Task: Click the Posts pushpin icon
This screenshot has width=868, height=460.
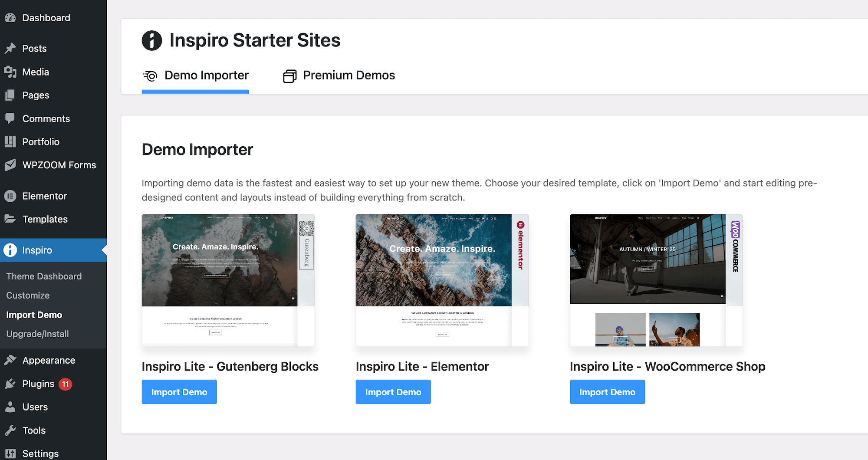Action: coord(10,49)
